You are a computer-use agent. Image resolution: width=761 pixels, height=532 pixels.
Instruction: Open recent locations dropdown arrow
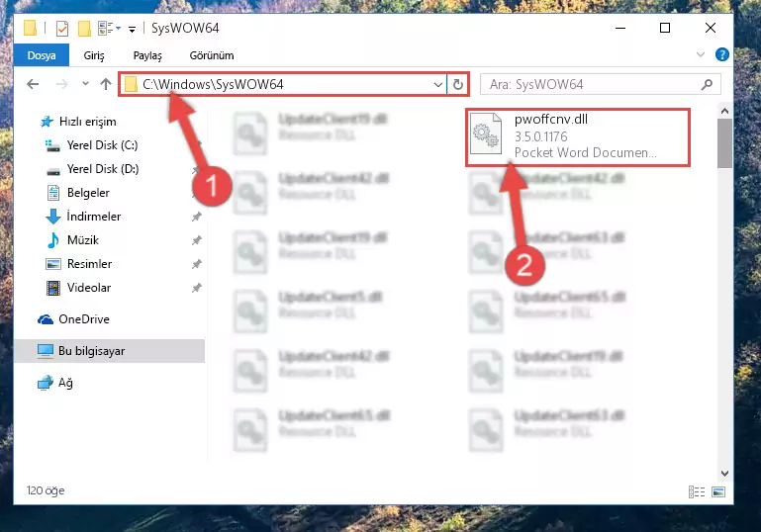tap(85, 84)
